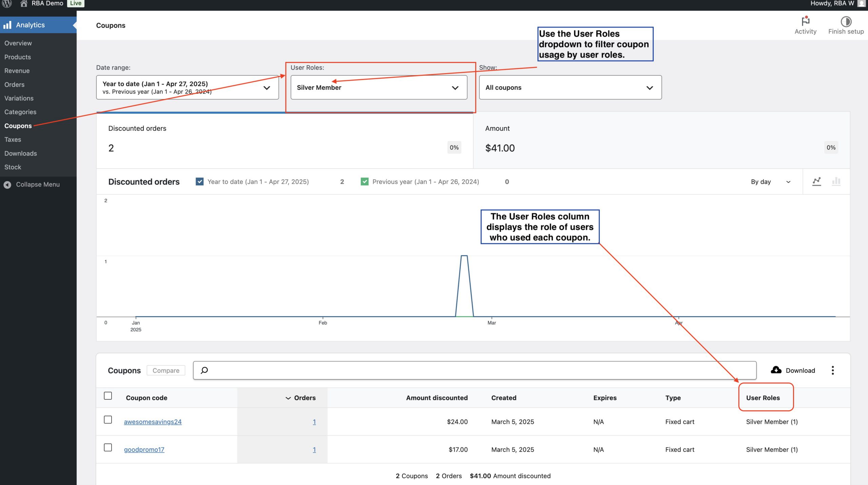Click the Compare button
This screenshot has width=868, height=485.
(x=166, y=370)
